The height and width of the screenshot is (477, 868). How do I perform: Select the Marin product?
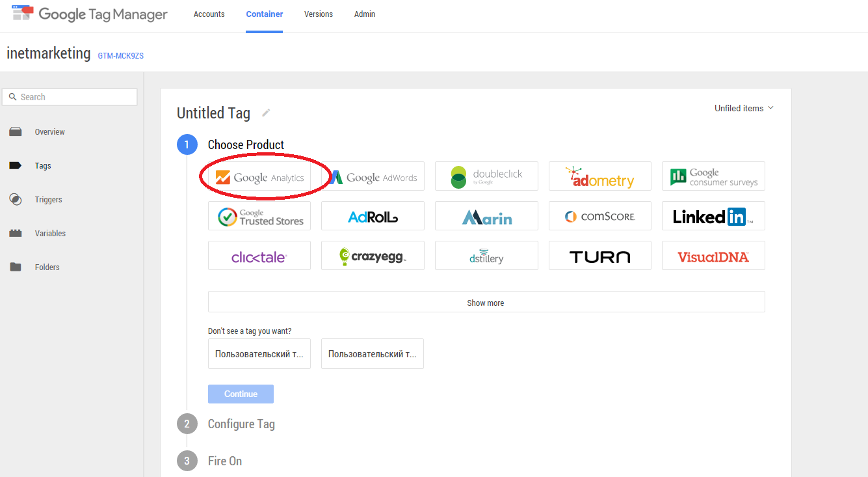coord(486,216)
